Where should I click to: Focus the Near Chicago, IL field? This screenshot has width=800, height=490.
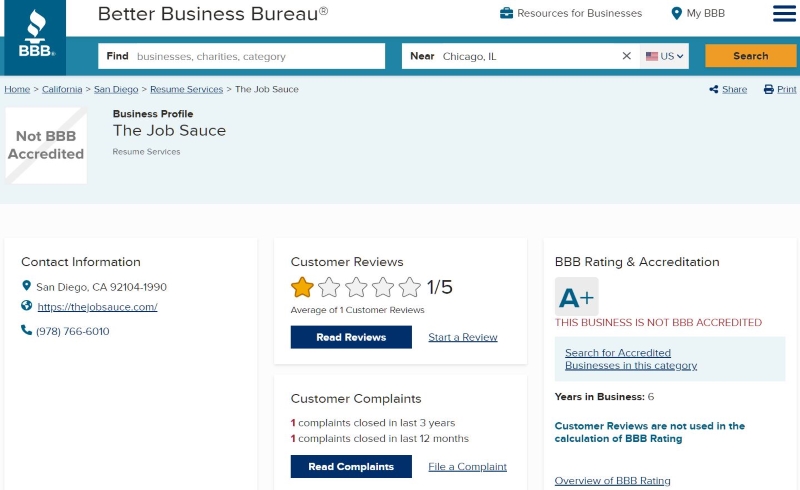pos(521,56)
